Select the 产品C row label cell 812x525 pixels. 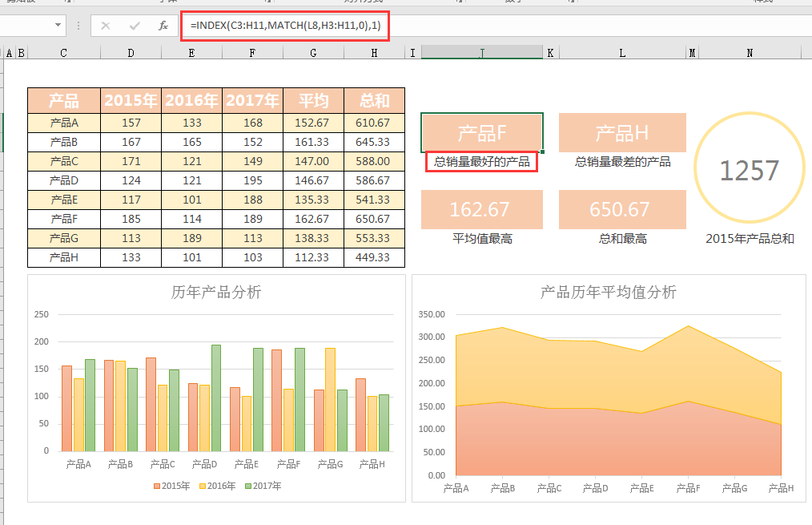pos(64,161)
